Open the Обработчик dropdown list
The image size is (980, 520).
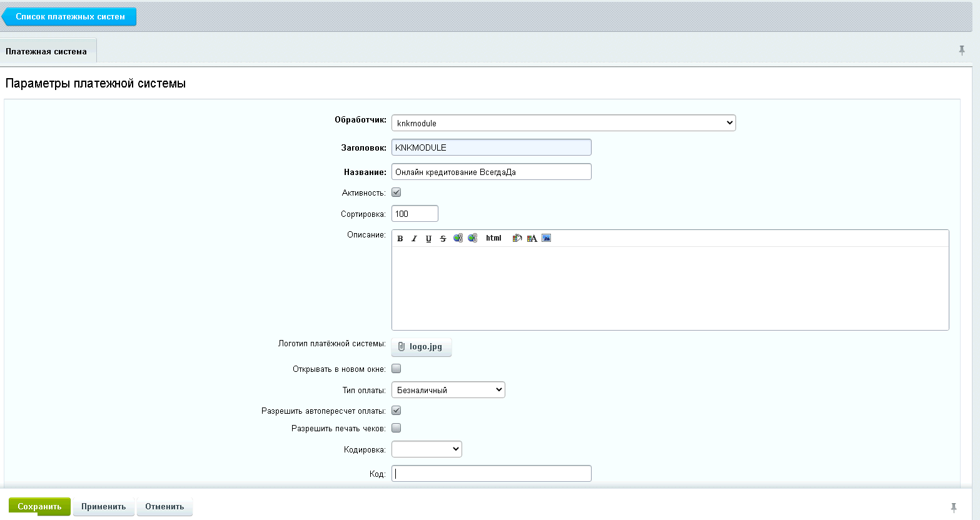point(563,123)
